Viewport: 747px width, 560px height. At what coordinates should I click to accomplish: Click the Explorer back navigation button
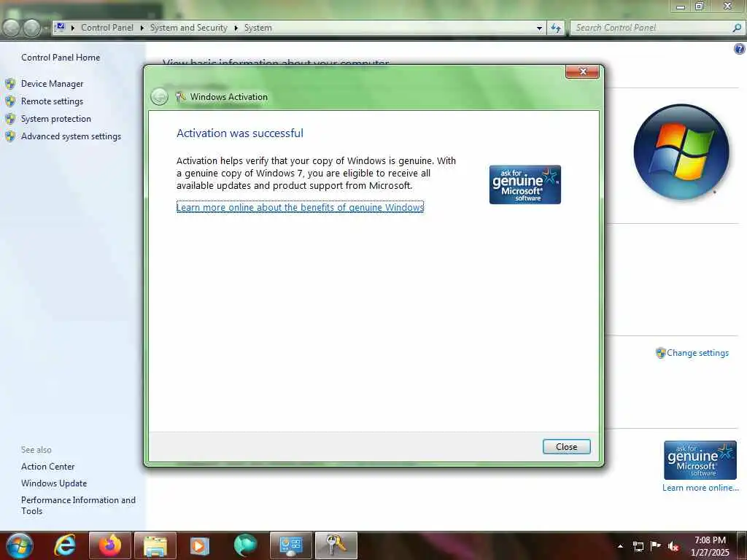coord(11,28)
